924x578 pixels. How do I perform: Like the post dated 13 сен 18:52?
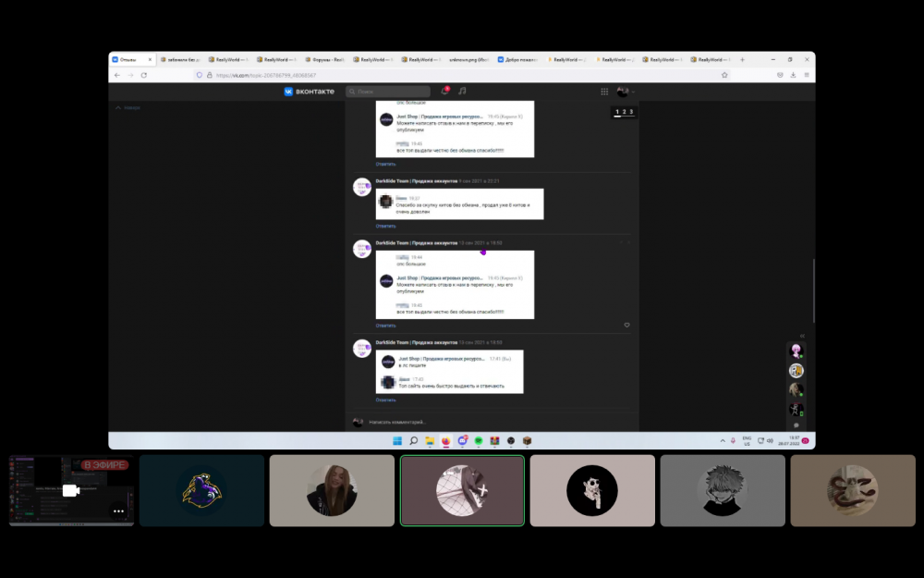[x=626, y=325]
